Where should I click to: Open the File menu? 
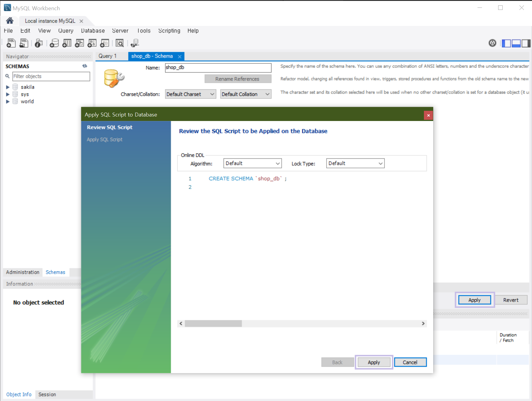click(x=8, y=31)
